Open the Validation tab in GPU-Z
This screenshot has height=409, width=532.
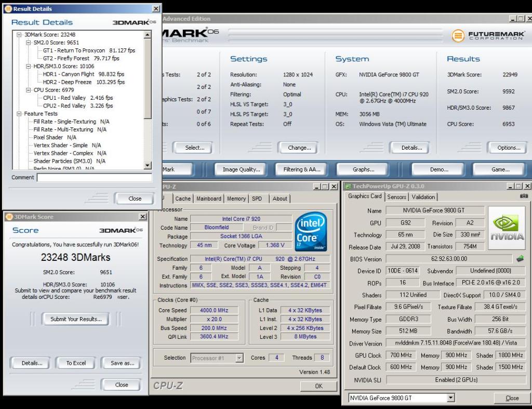(x=423, y=197)
